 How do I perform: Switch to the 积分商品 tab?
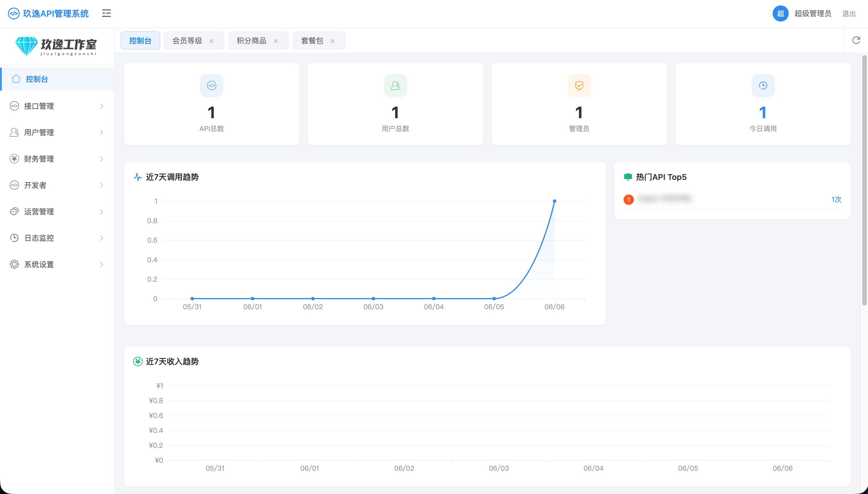tap(251, 41)
